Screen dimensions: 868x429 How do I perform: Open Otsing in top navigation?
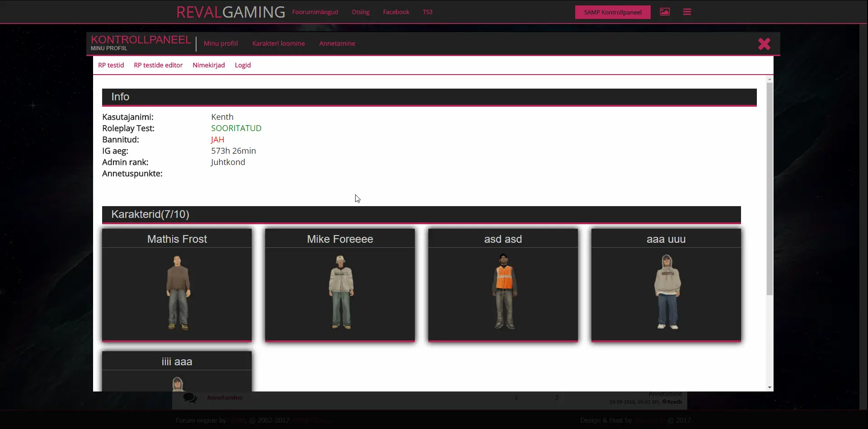(x=361, y=12)
